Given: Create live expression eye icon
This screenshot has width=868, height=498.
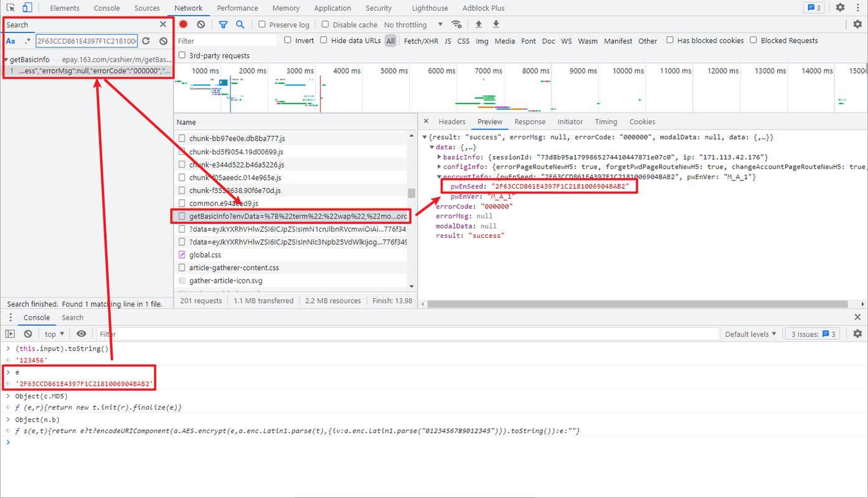Looking at the screenshot, I should [x=82, y=334].
